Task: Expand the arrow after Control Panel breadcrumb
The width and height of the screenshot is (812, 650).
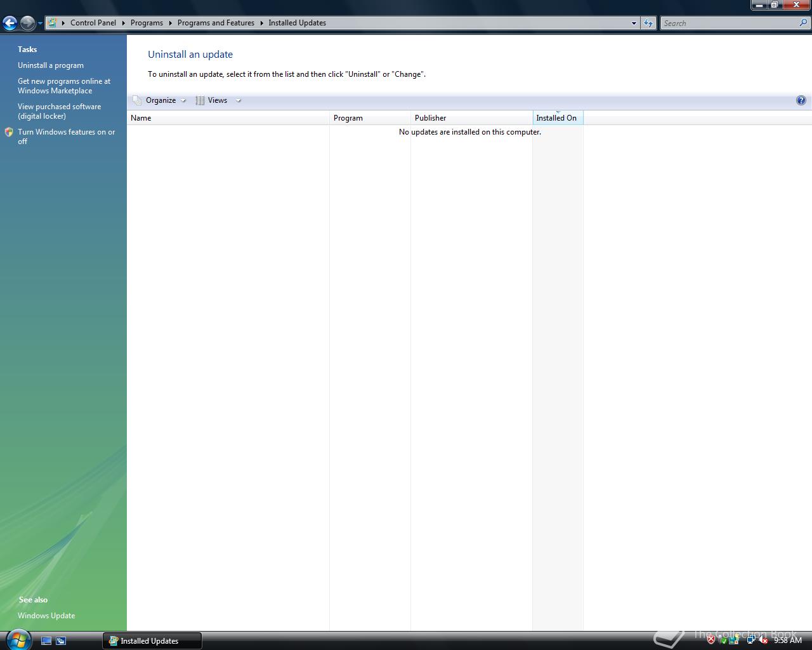Action: click(x=123, y=23)
